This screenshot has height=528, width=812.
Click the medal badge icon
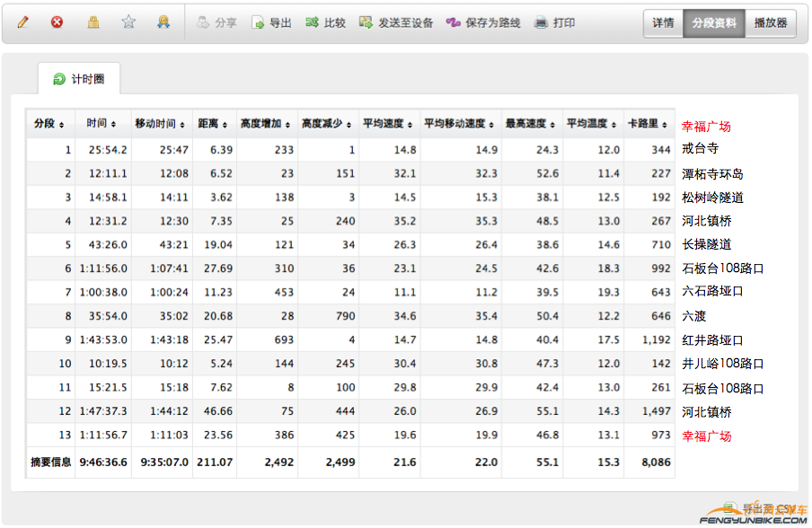[163, 22]
